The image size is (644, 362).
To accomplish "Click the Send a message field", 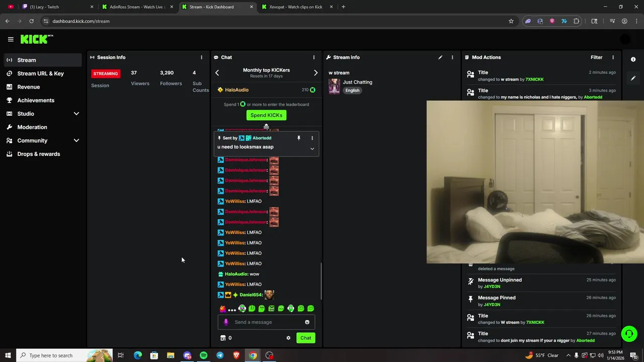I will click(266, 322).
